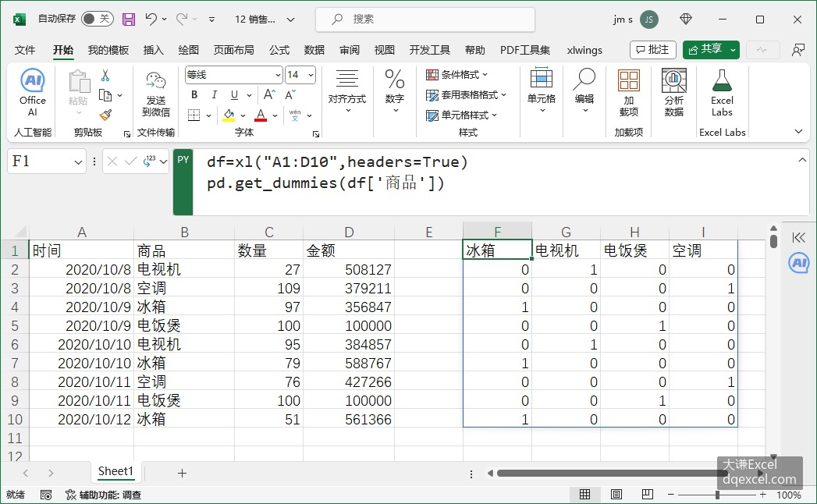Image resolution: width=817 pixels, height=504 pixels.
Task: Click the search box
Action: point(425,20)
